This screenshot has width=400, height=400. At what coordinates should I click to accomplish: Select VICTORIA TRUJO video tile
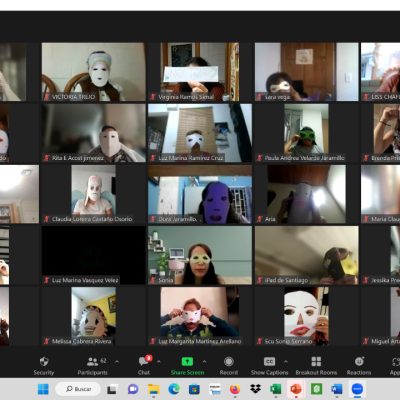click(x=94, y=72)
